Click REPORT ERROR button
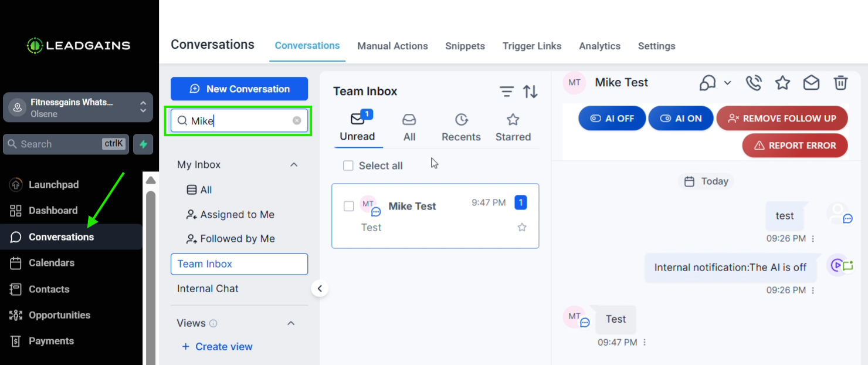868x365 pixels. [795, 146]
